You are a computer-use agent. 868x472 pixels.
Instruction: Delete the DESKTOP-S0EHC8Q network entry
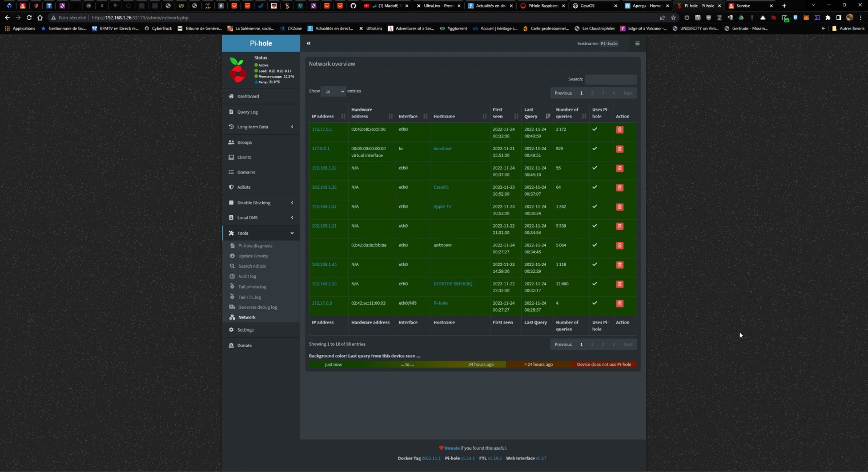point(620,284)
